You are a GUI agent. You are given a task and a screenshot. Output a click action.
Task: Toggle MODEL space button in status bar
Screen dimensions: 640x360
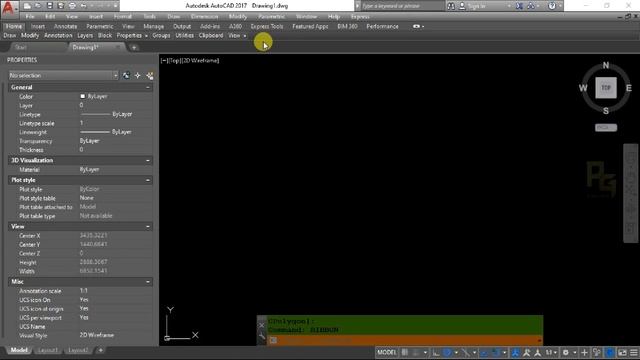pyautogui.click(x=387, y=352)
